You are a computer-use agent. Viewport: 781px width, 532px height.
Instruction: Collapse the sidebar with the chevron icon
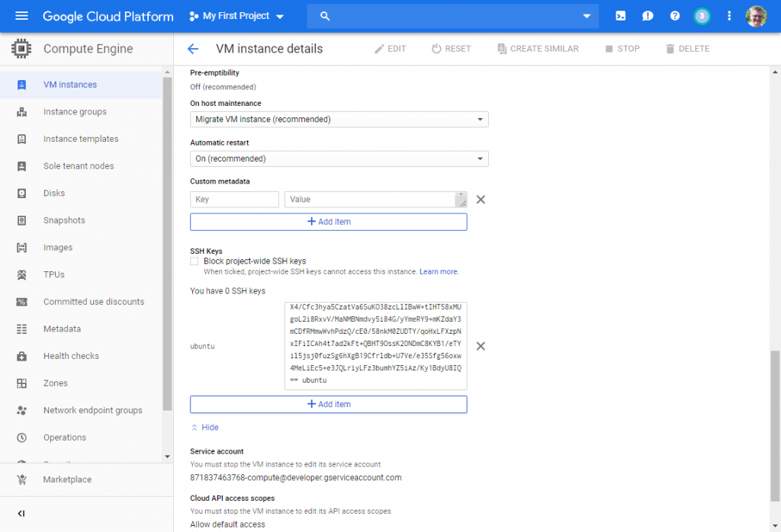tap(21, 514)
